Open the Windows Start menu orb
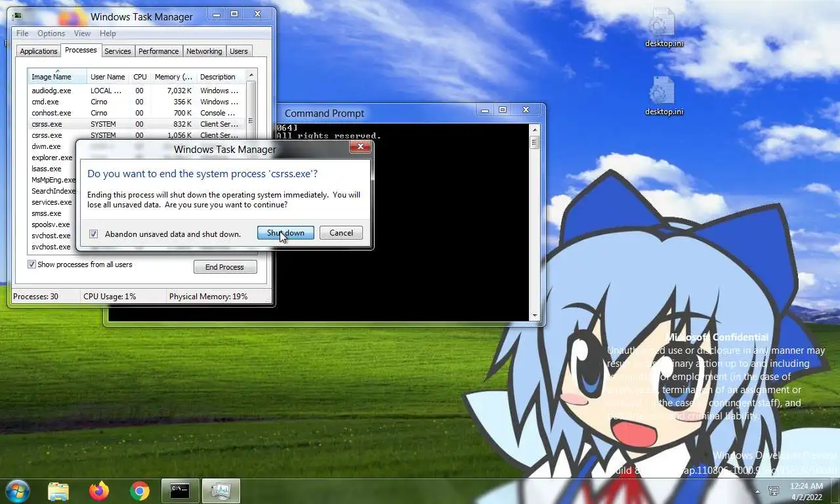The image size is (840, 504). coord(18,491)
